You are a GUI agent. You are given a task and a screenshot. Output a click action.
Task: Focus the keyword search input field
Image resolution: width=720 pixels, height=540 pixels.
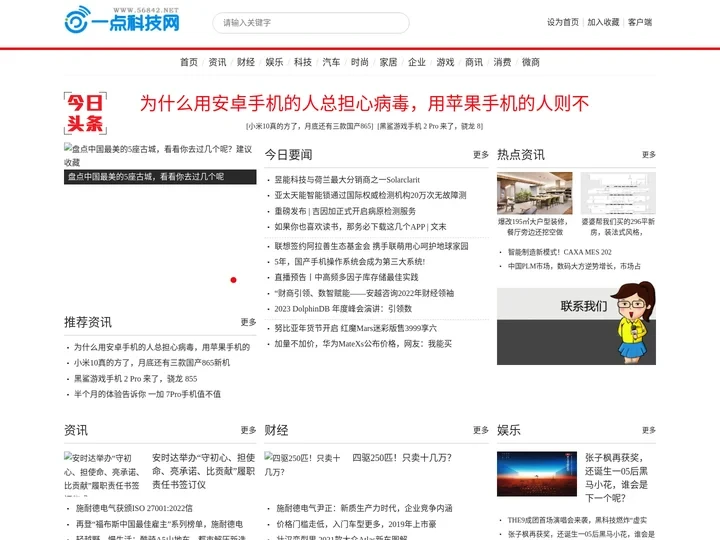(x=311, y=22)
